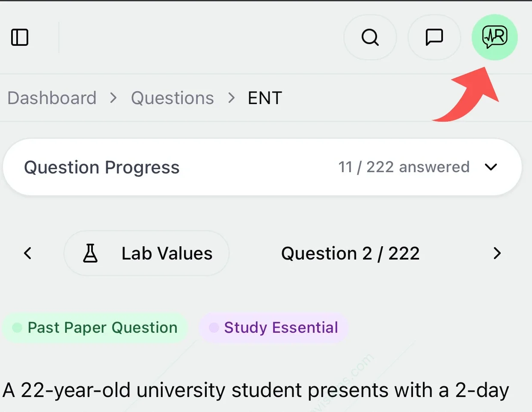Image resolution: width=532 pixels, height=412 pixels.
Task: Navigate to Questions breadcrumb
Action: [172, 98]
